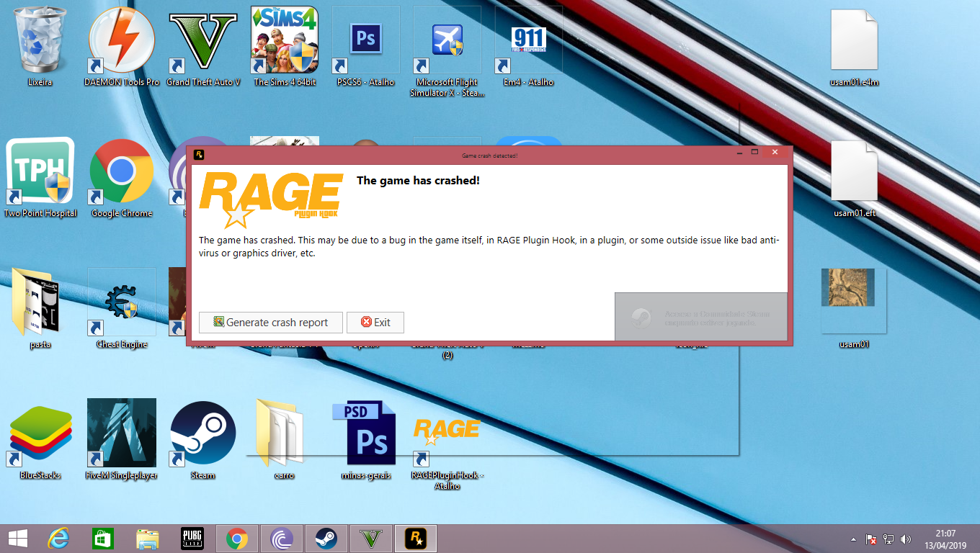Switch to BitTorrent in the taskbar

click(x=282, y=539)
